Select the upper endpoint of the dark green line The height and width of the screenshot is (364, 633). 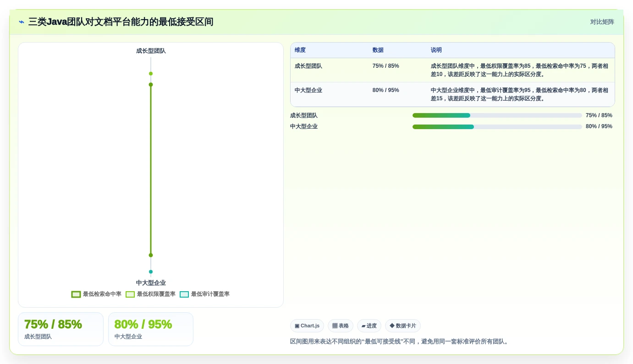pos(151,84)
